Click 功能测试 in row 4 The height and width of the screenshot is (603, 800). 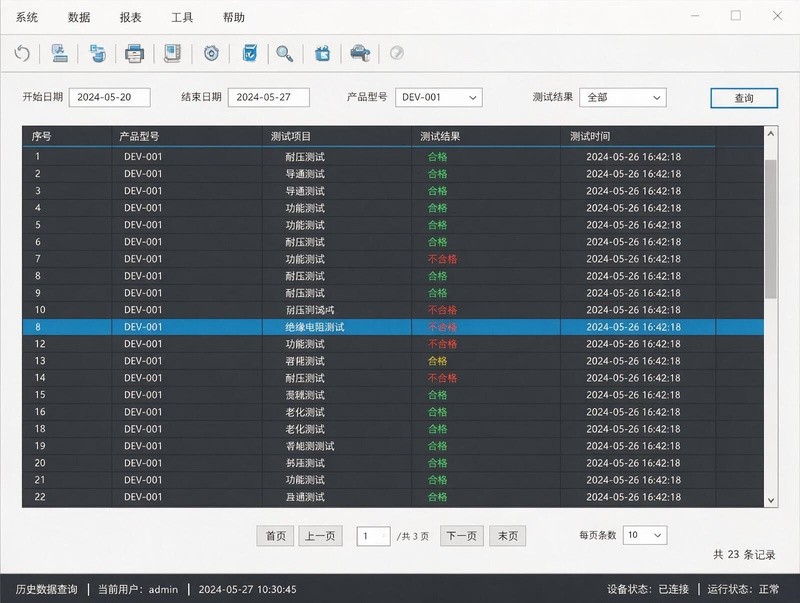tap(305, 208)
